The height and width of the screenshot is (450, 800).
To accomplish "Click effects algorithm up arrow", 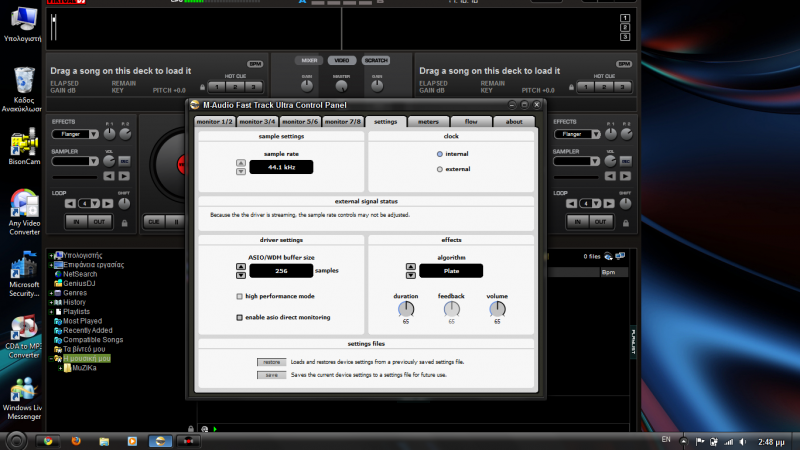I will pyautogui.click(x=411, y=267).
